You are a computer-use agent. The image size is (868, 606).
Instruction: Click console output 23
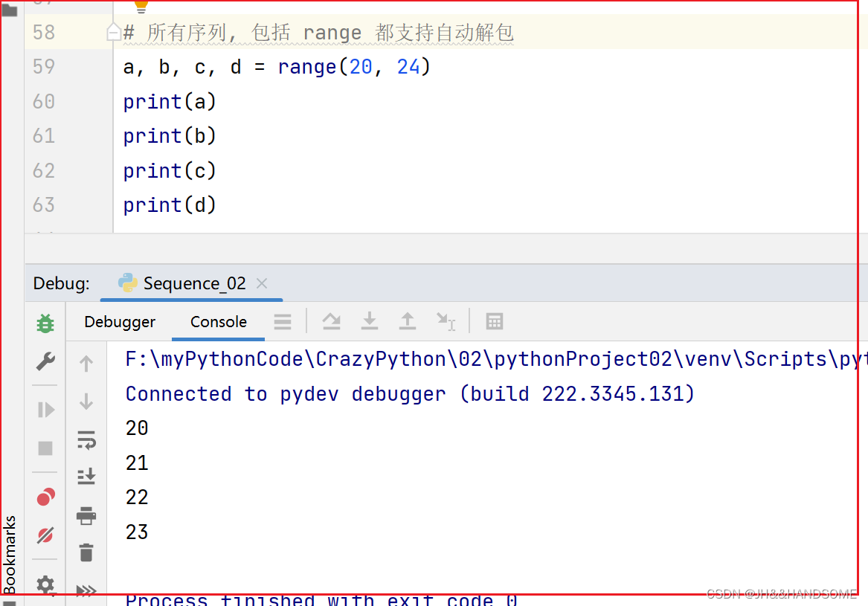(137, 532)
